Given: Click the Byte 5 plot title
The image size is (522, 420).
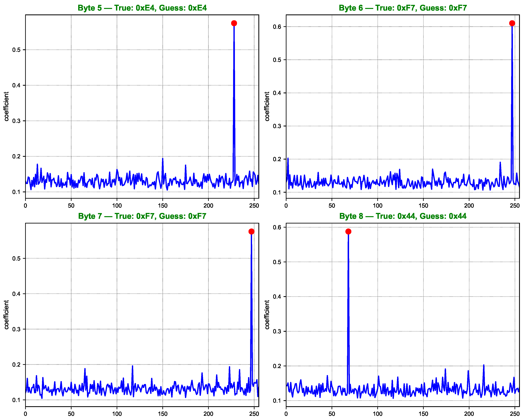Looking at the screenshot, I should pyautogui.click(x=142, y=8).
